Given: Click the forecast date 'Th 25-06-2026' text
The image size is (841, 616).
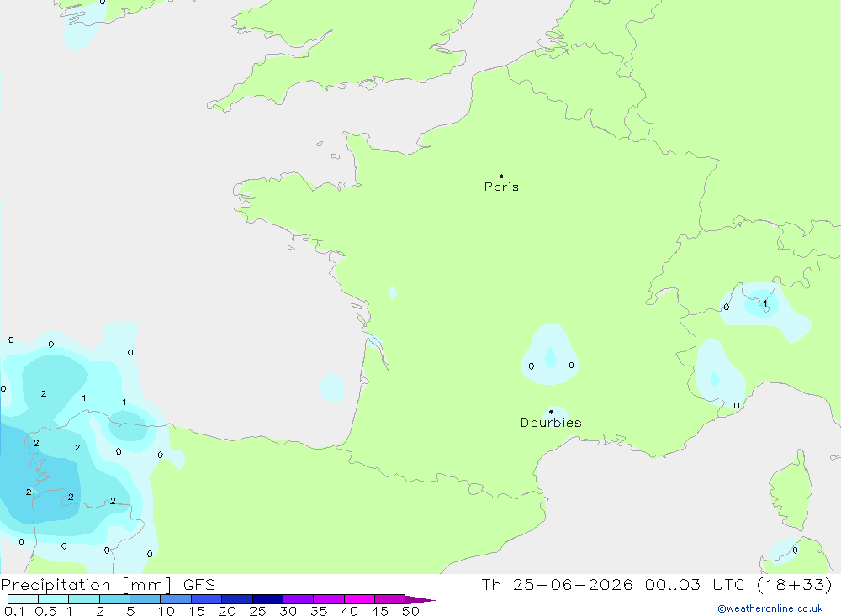Looking at the screenshot, I should [x=557, y=584].
